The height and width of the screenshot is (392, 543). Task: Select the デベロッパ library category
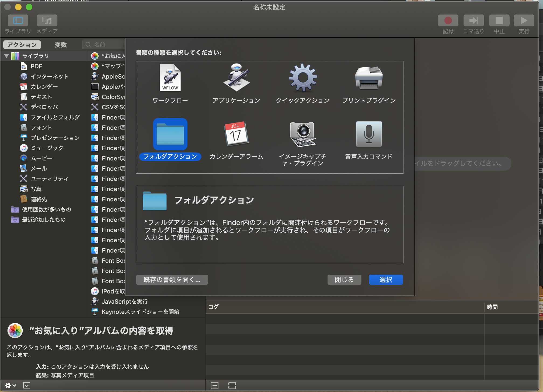(x=44, y=107)
